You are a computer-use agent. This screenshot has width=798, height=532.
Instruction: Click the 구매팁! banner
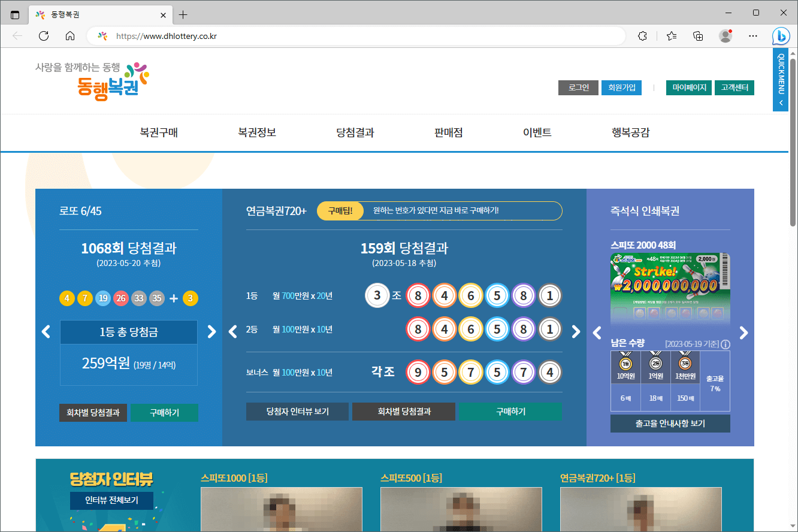[440, 211]
